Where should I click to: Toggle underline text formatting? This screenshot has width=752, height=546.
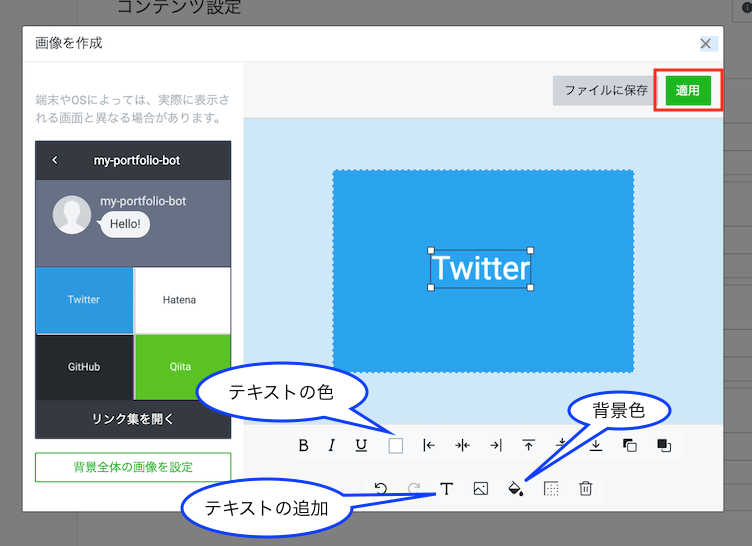[x=361, y=446]
